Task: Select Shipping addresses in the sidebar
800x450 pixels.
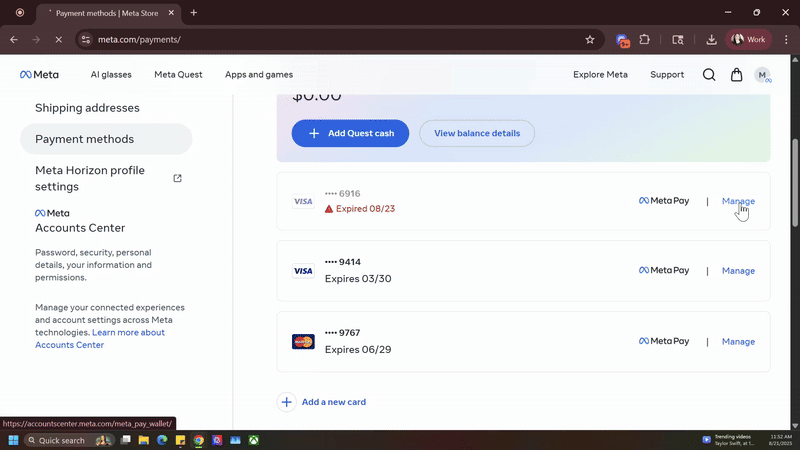Action: pyautogui.click(x=87, y=108)
